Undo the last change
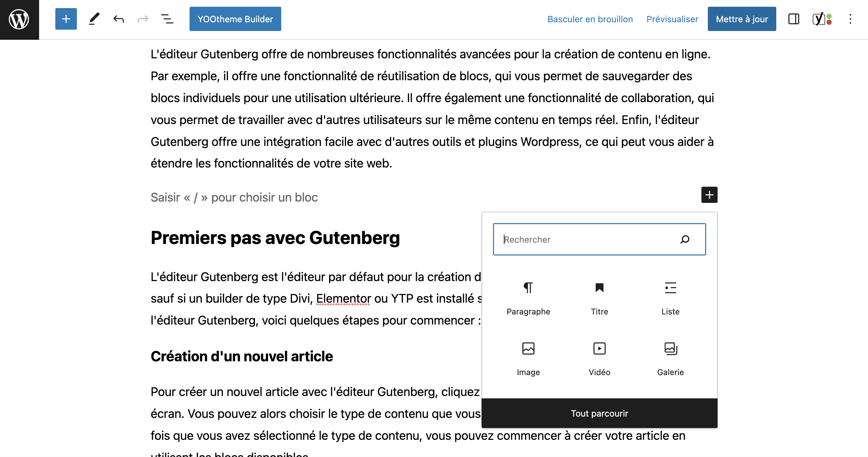This screenshot has height=457, width=868. (x=119, y=19)
